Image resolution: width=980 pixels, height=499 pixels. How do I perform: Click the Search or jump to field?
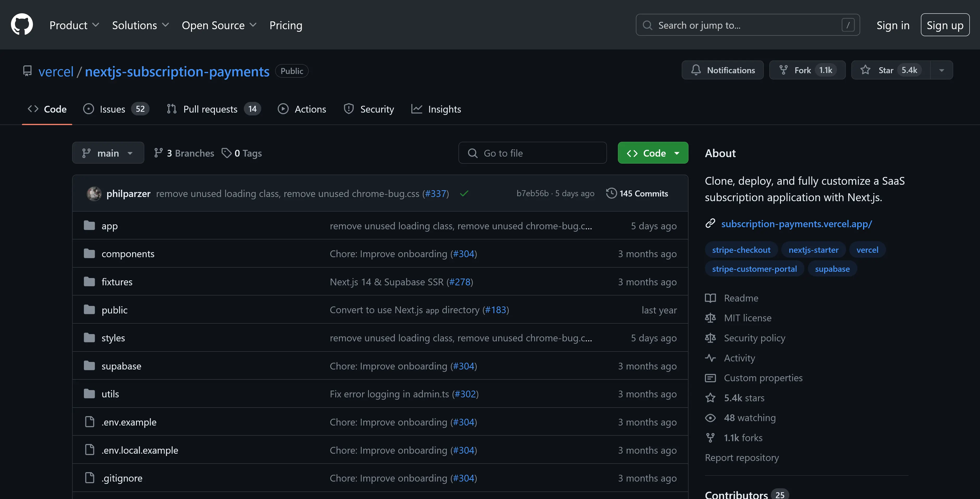pos(747,25)
